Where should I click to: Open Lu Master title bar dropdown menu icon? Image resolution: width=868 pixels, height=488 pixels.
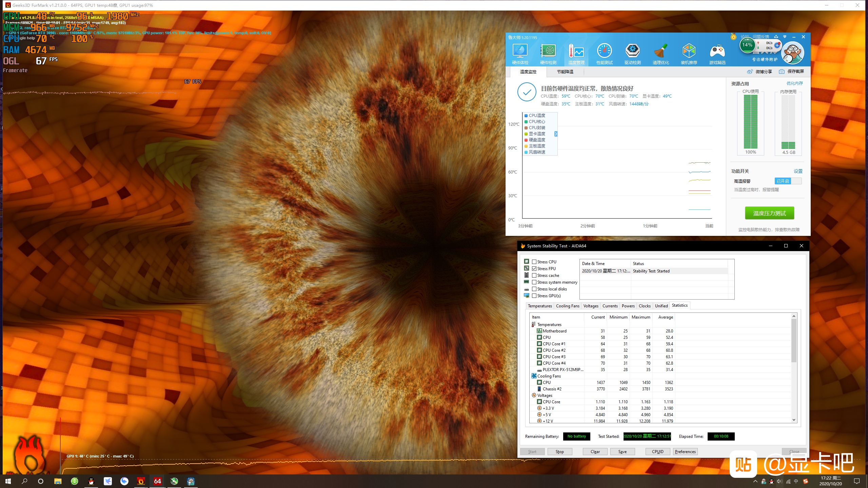[x=785, y=37]
